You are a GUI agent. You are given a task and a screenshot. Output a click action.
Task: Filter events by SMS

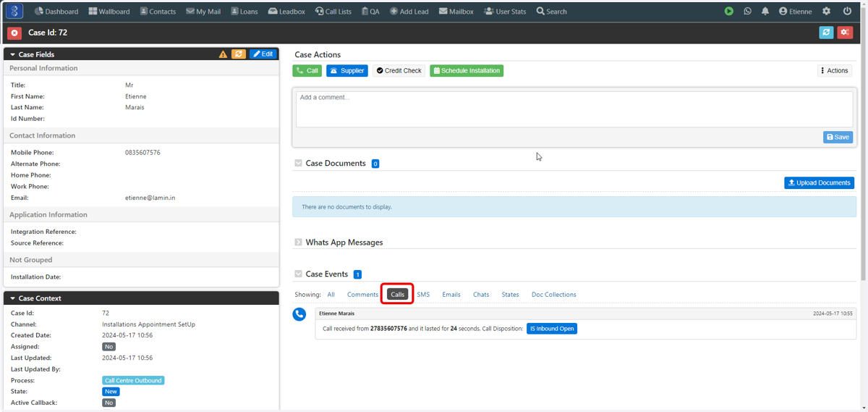point(423,295)
